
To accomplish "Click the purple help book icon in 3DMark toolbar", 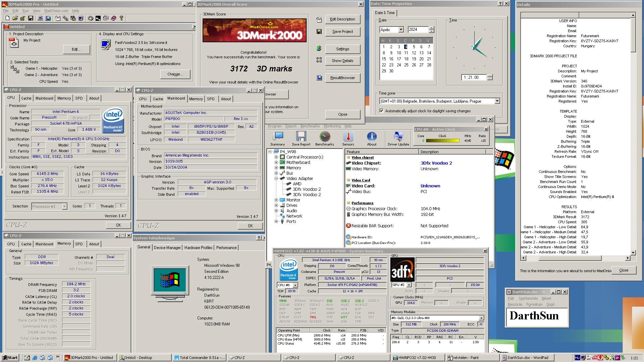I will click(114, 18).
